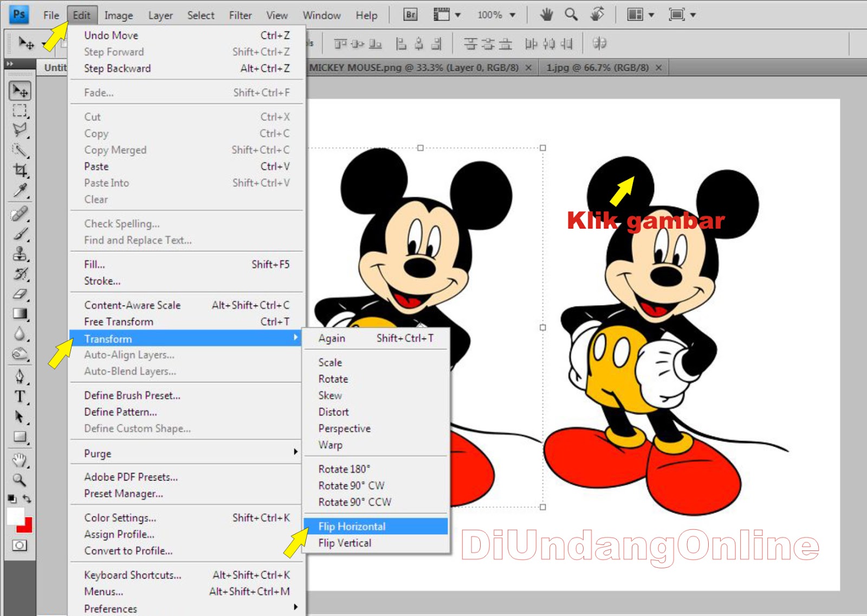Select the Magic Wand tool

[x=20, y=150]
